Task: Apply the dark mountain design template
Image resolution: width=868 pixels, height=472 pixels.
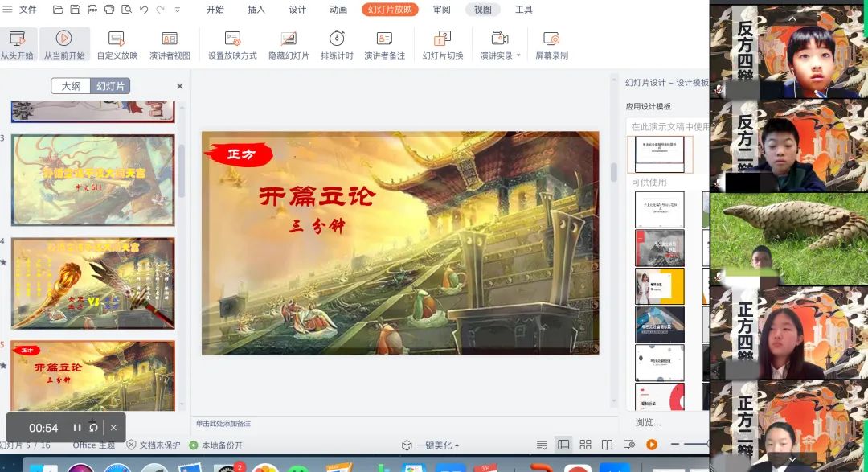Action: pos(659,248)
